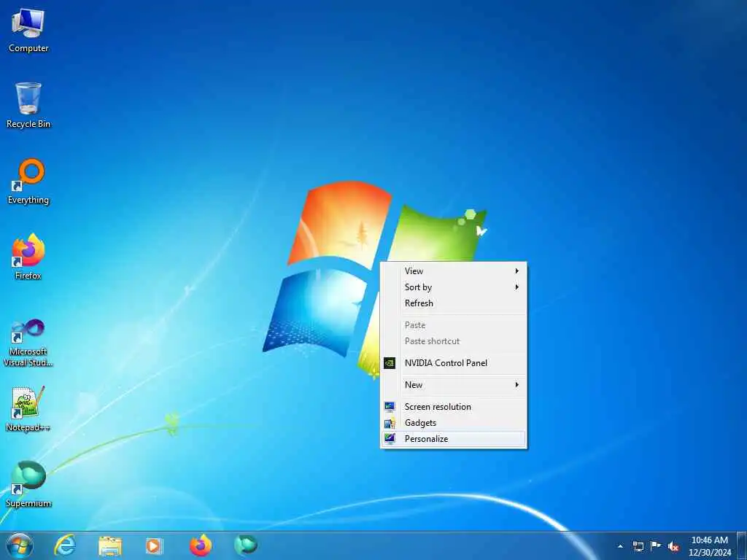Click the Show Desktop strip at taskbar end
The width and height of the screenshot is (747, 560).
click(x=742, y=545)
